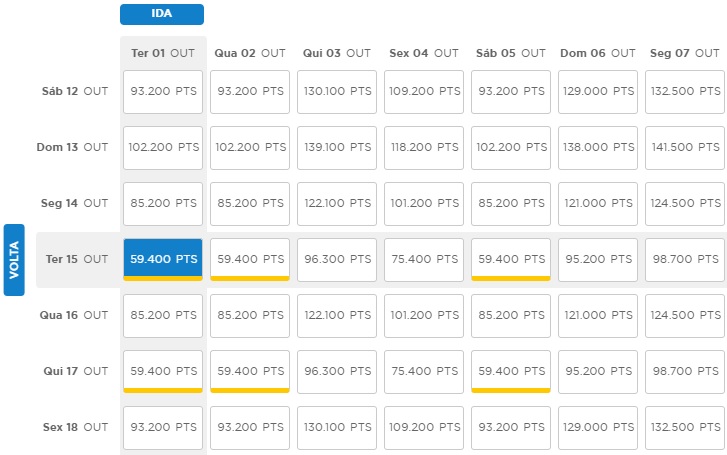The image size is (727, 455).
Task: Select 139.100 PTS for Qui 03 and Dom 13
Action: 337,147
